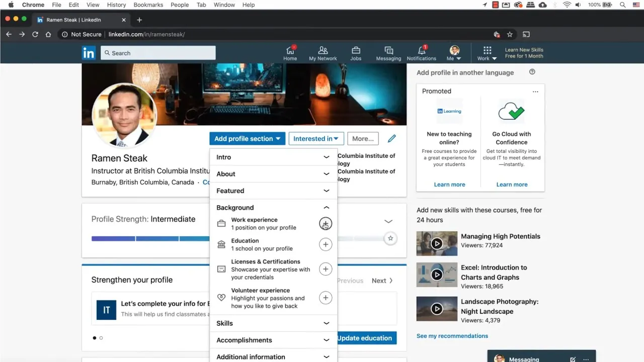Image resolution: width=644 pixels, height=362 pixels.
Task: Add Volunteer experience plus button
Action: (x=326, y=298)
